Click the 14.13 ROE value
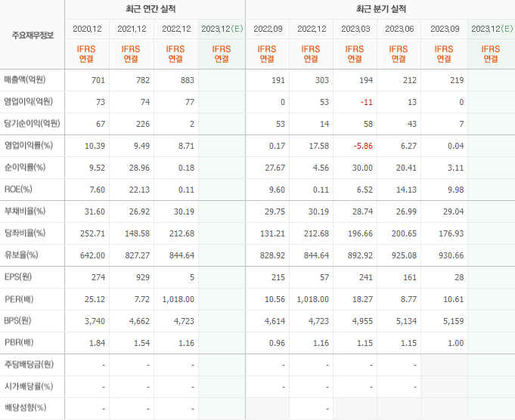 point(406,190)
